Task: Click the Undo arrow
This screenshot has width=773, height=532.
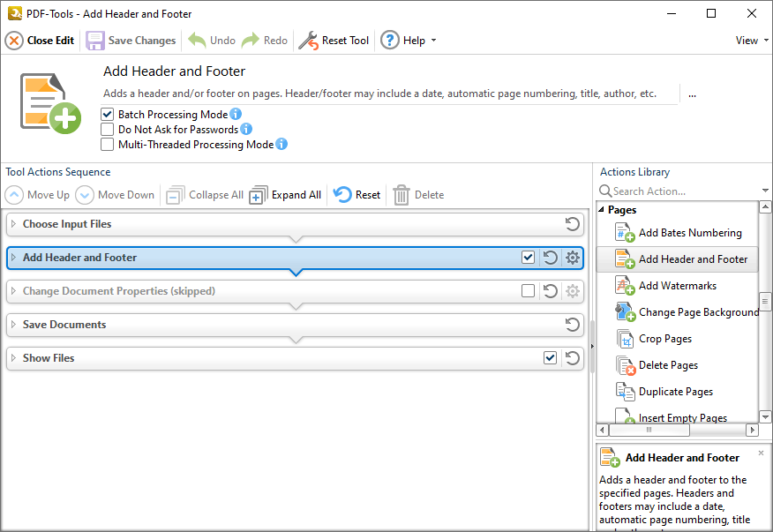Action: [212, 41]
